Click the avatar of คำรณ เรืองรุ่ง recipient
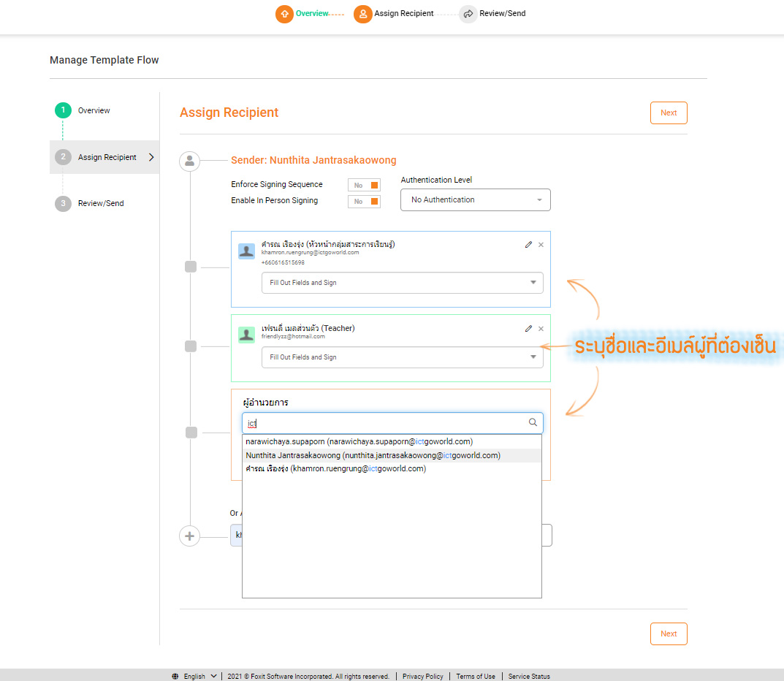Screen dimensions: 784x681 pyautogui.click(x=246, y=251)
